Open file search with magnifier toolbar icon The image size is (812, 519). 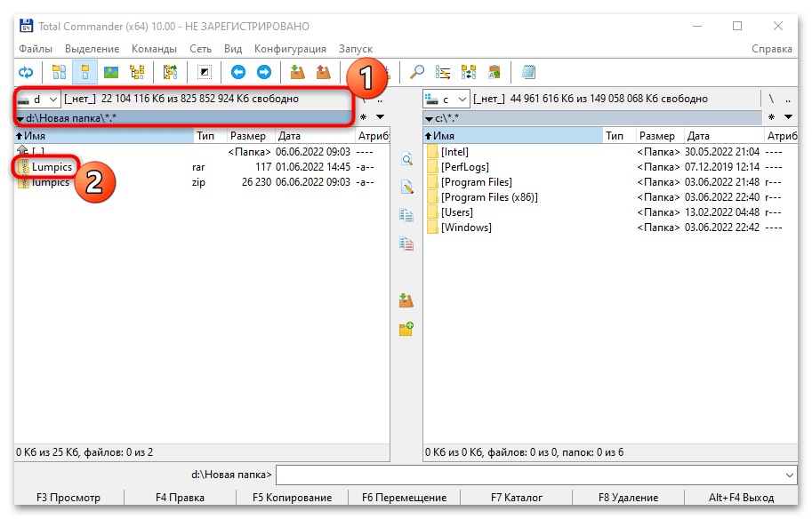click(x=416, y=72)
